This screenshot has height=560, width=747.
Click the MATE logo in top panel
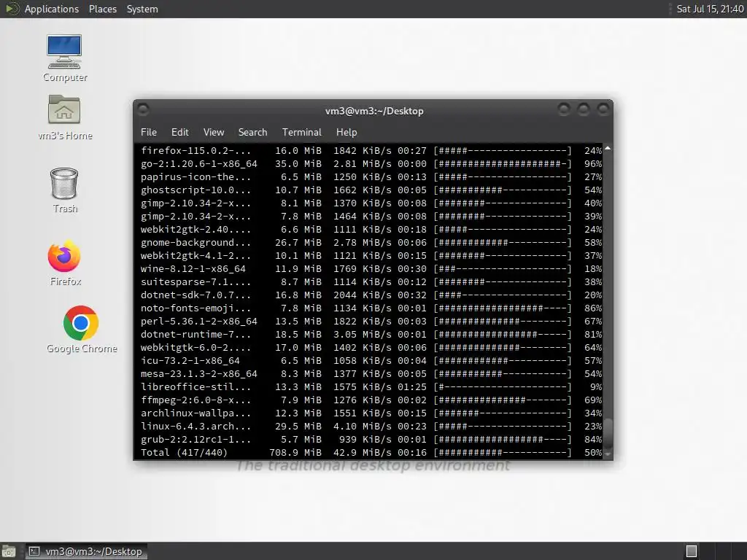click(x=12, y=9)
